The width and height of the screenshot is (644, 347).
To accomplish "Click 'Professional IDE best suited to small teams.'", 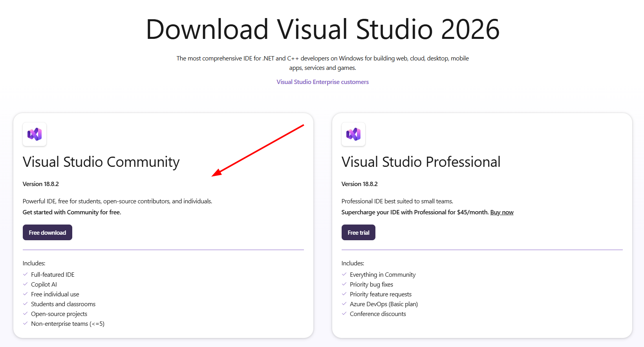I will (x=397, y=201).
